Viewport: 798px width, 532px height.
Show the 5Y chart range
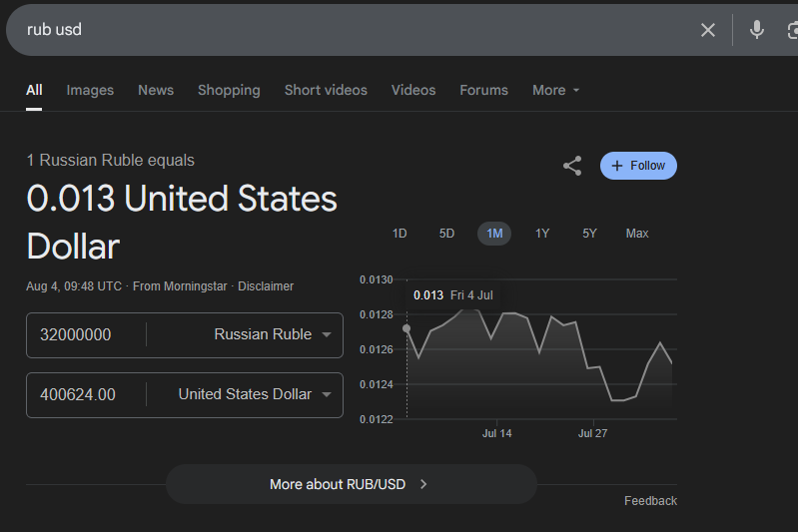pos(589,234)
